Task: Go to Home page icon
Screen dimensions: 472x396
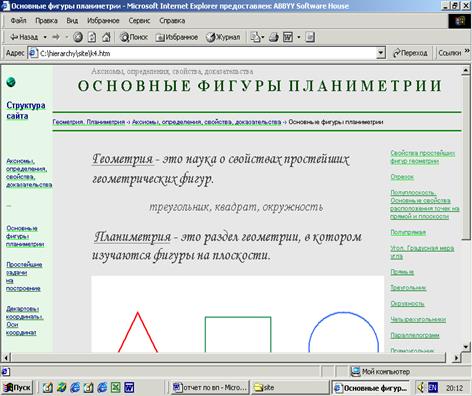Action: [106, 37]
